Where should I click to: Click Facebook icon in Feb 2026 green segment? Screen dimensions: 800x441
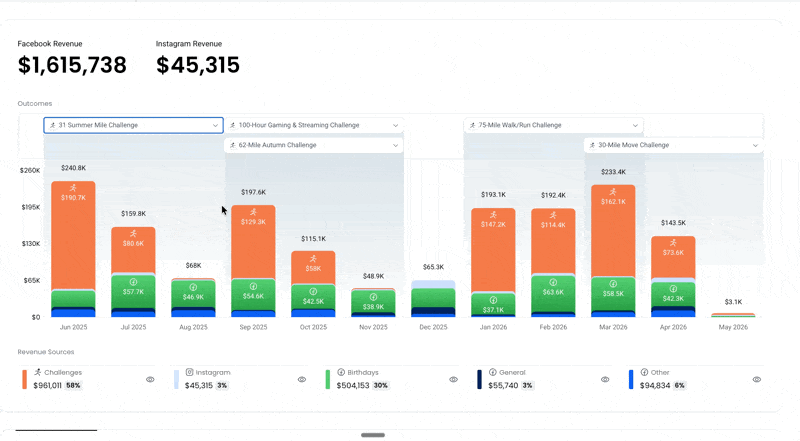tap(553, 282)
